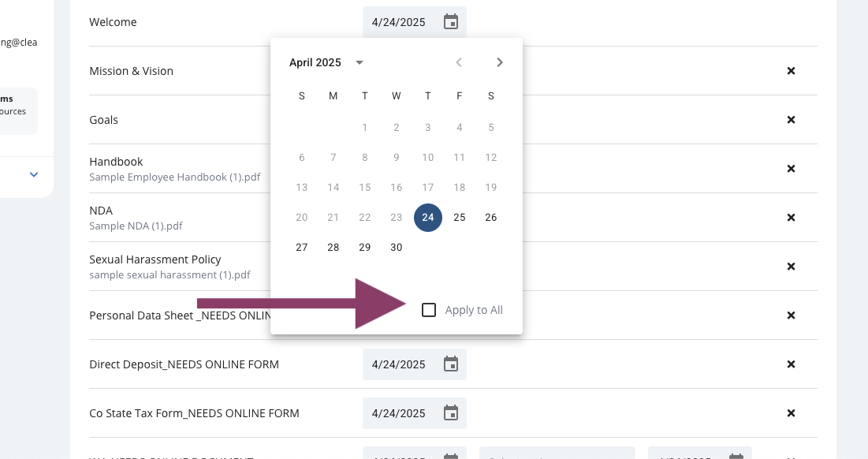
Task: Click Direct Deposit date field 4/24/2025
Action: click(x=414, y=364)
